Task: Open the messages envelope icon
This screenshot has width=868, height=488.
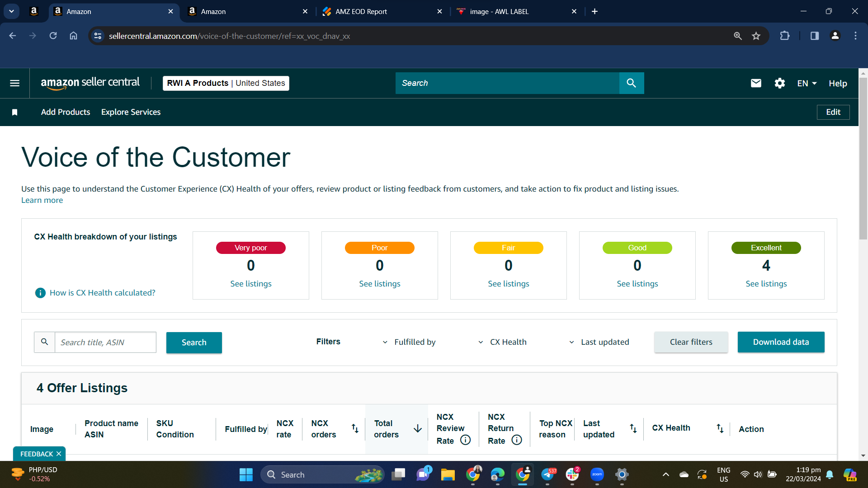Action: [756, 83]
